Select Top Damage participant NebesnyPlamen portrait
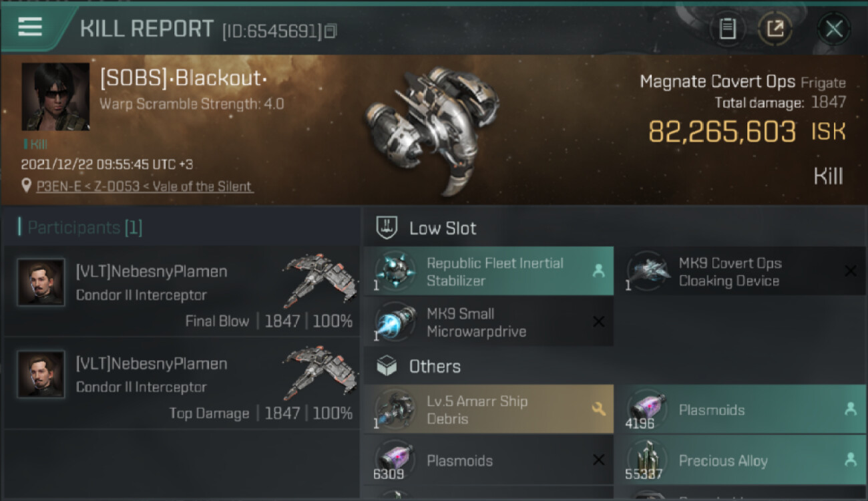868x501 pixels. pyautogui.click(x=41, y=375)
